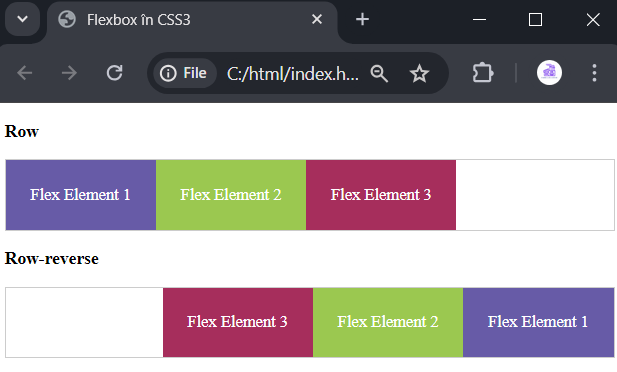The height and width of the screenshot is (372, 617).
Task: Click Flex Element 1 in Row-reverse
Action: point(538,322)
